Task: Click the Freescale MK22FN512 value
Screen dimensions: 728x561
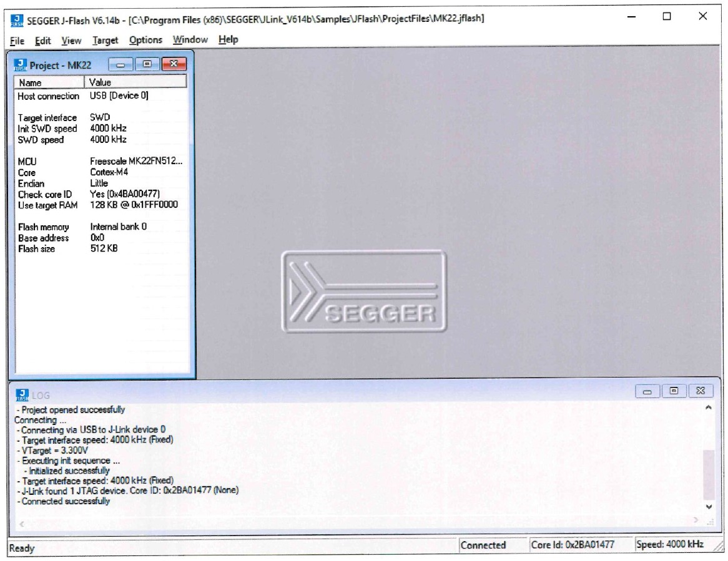Action: (136, 161)
